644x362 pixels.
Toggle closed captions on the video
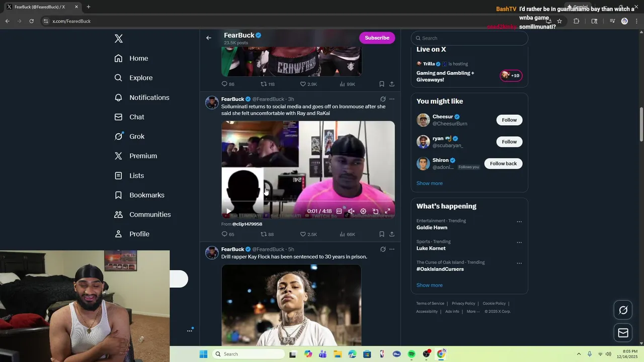coord(339,211)
